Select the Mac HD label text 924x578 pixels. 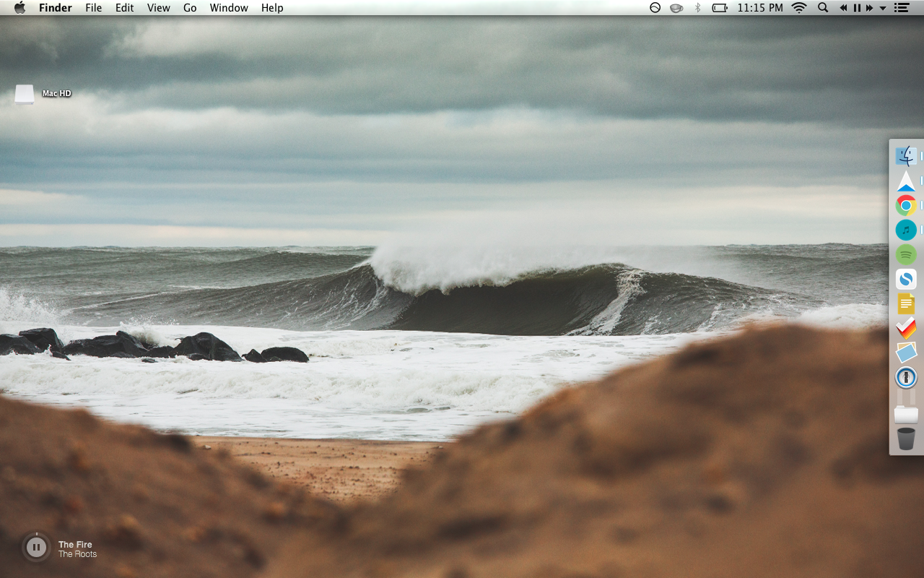point(56,93)
